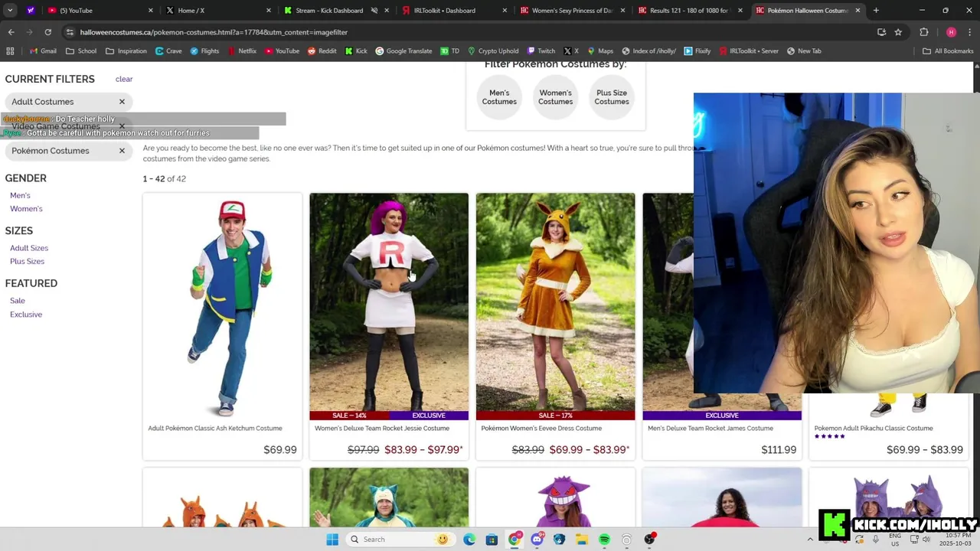Filter featured by Exclusive
Image resolution: width=980 pixels, height=551 pixels.
[x=26, y=315]
